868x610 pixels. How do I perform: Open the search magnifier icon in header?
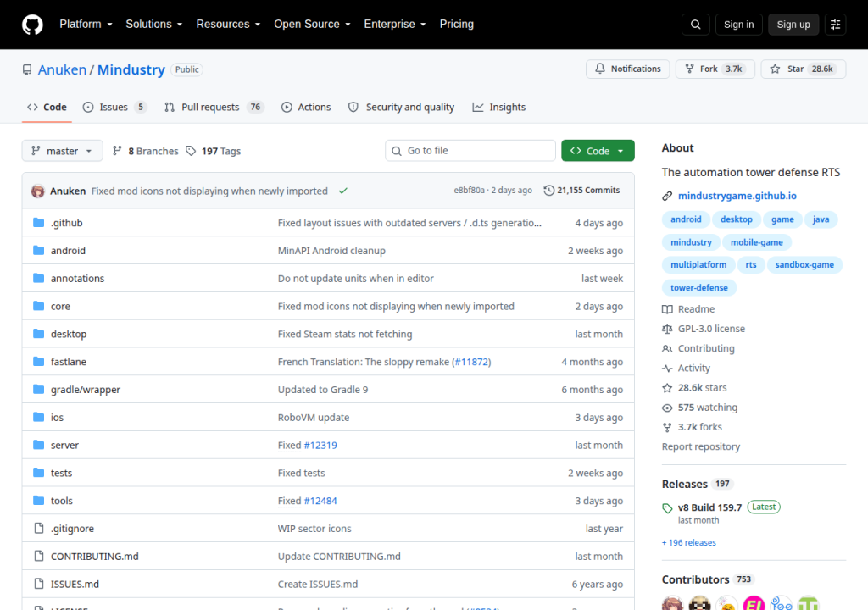pyautogui.click(x=695, y=25)
